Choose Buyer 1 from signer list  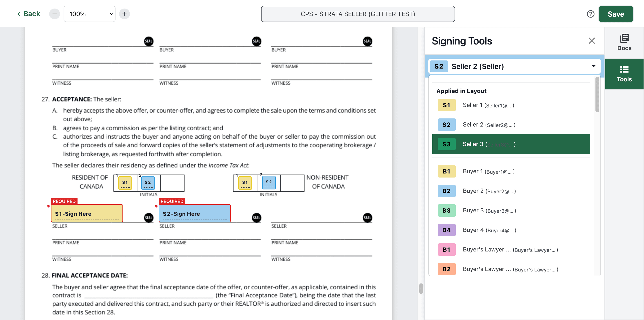511,171
